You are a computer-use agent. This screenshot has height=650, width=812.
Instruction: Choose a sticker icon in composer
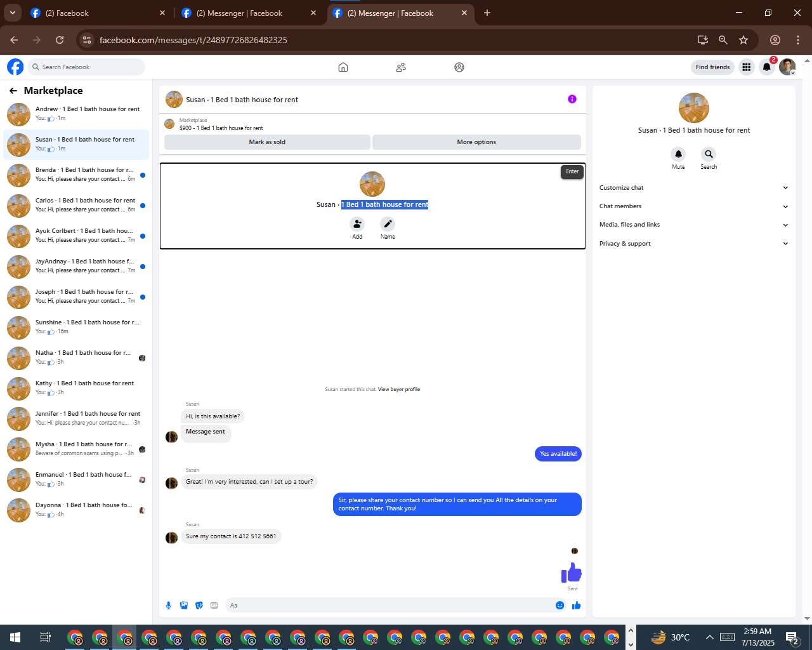click(x=199, y=606)
